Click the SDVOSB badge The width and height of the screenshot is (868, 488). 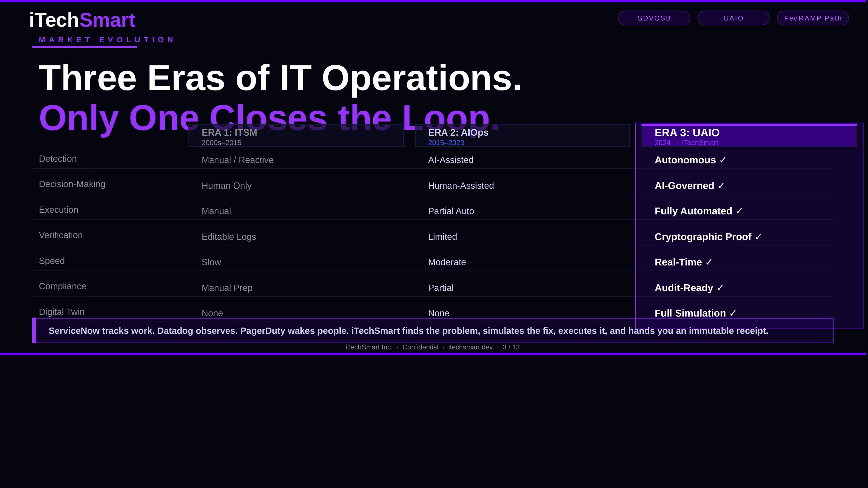(654, 18)
